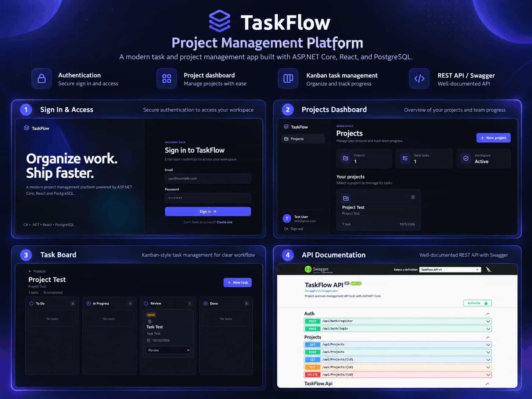
Task: Click the HIGH priority badge on Task Test
Action: click(151, 315)
